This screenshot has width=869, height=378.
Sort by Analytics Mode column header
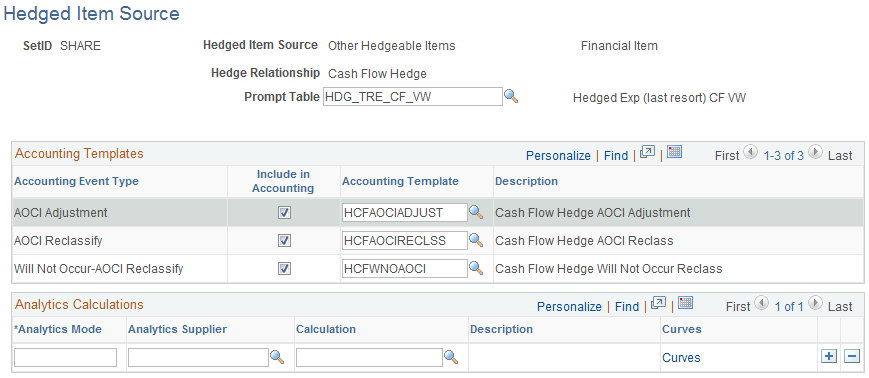pyautogui.click(x=58, y=329)
